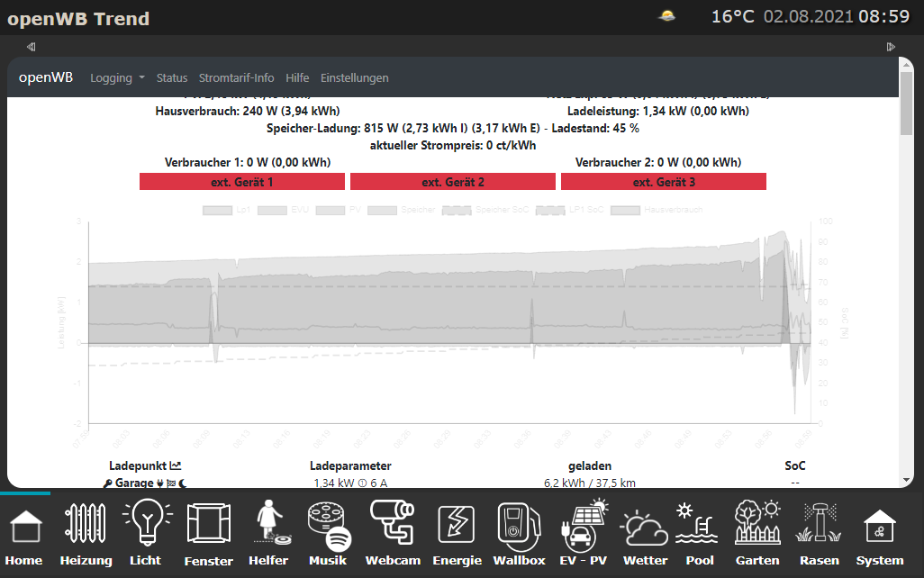Click the right navigation arrow

[891, 47]
